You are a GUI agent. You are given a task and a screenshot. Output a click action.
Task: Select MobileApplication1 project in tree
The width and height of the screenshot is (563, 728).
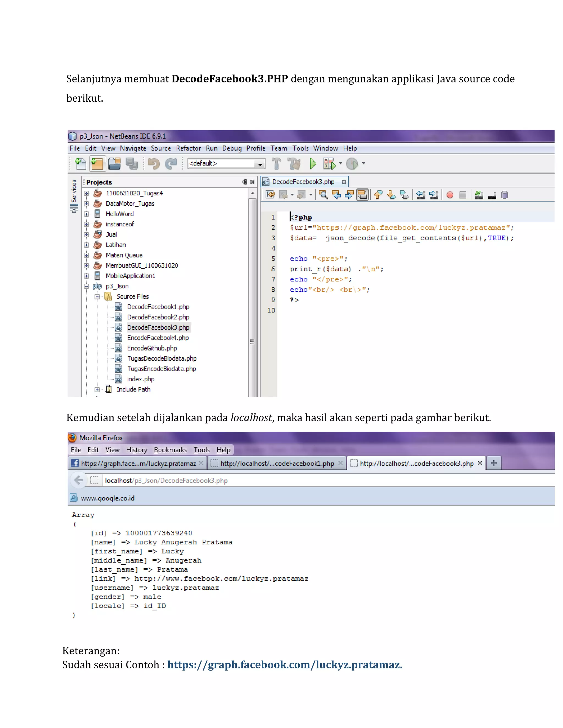point(130,276)
